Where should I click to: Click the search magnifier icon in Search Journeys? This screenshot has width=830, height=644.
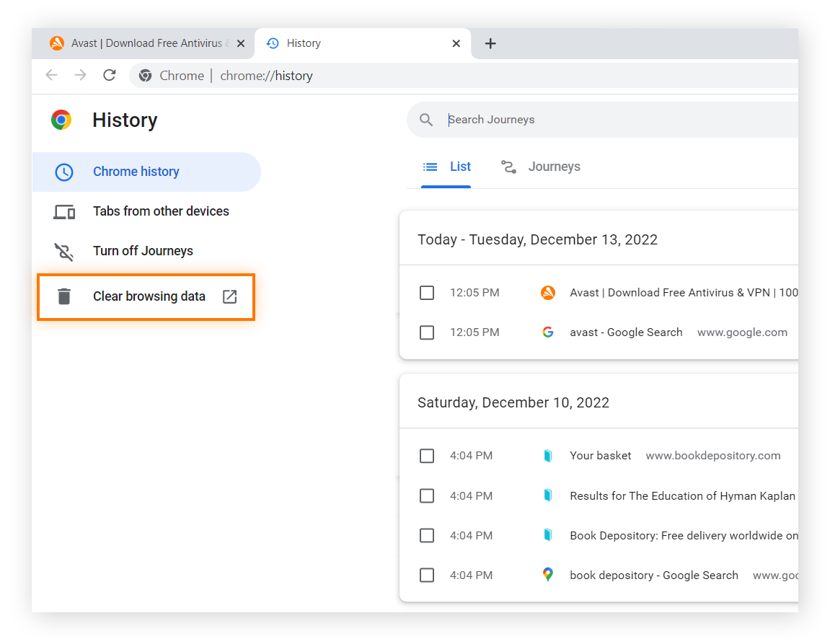coord(426,119)
